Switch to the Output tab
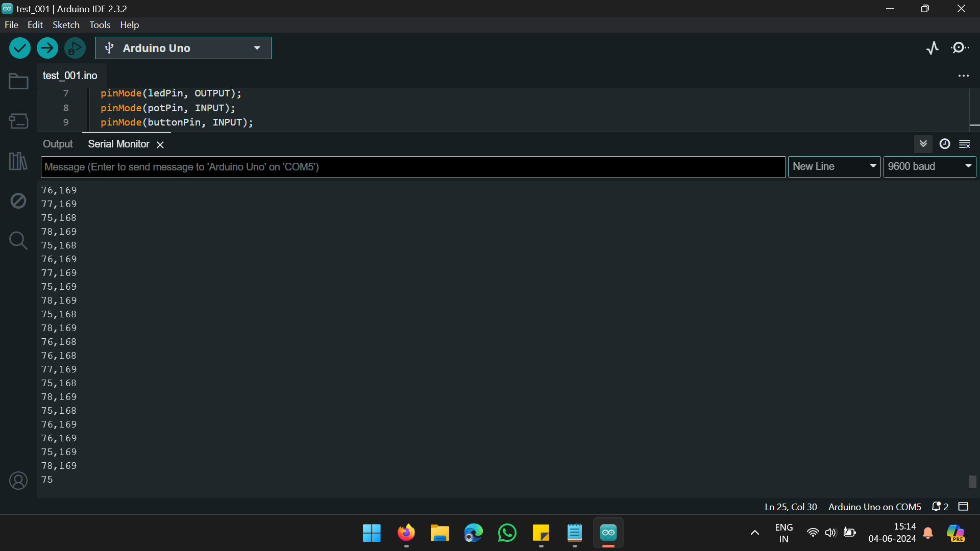 point(57,144)
